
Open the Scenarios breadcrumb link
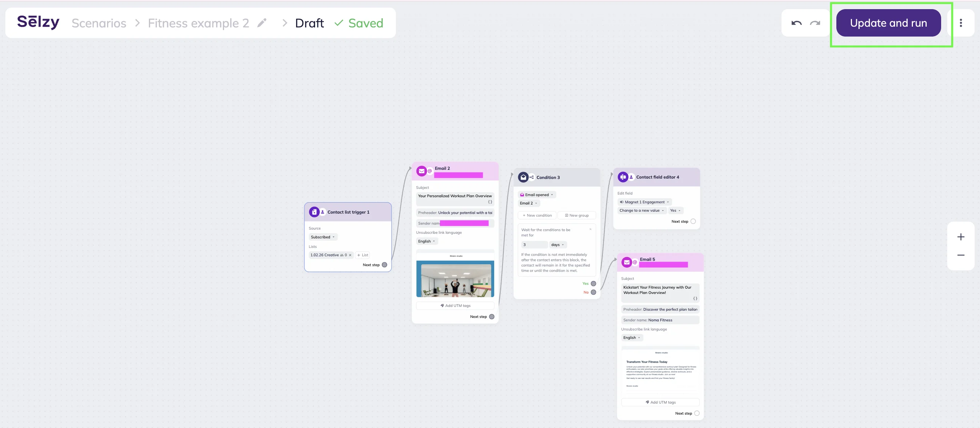99,23
